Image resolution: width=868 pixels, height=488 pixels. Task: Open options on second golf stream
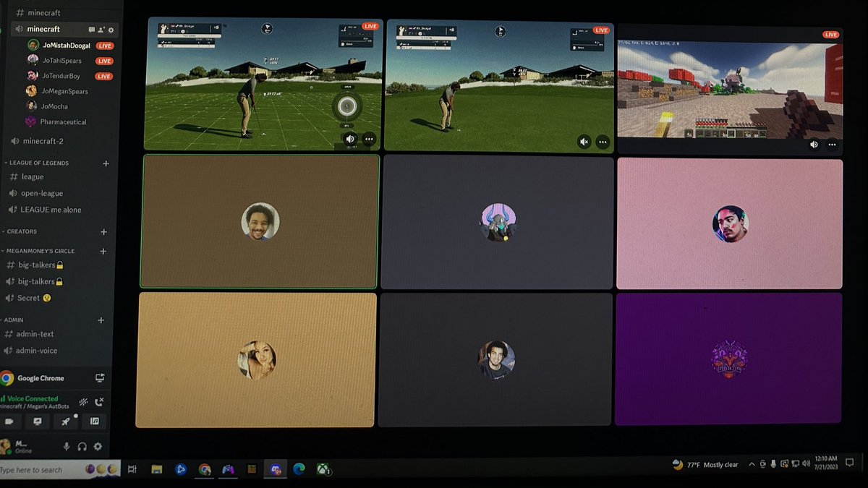pos(603,142)
